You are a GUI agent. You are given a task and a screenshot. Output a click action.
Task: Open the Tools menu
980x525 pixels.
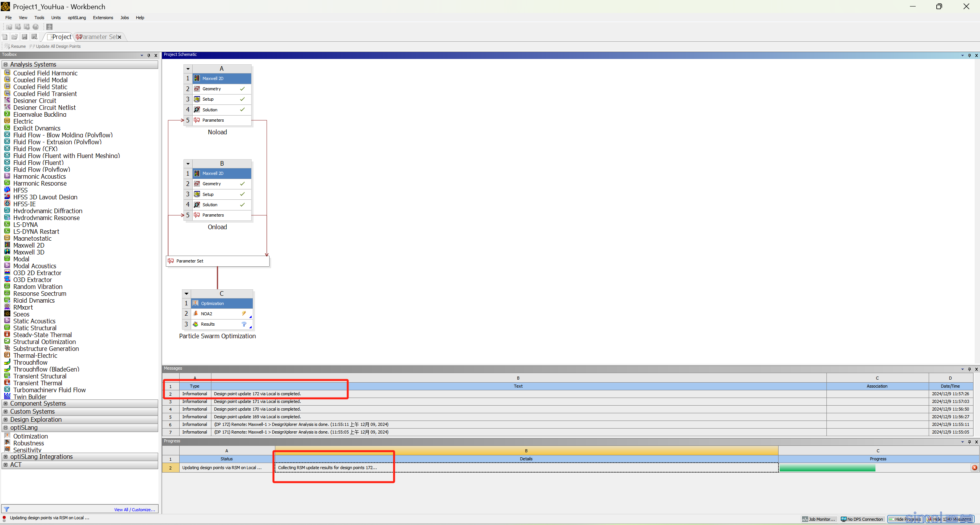pos(39,18)
